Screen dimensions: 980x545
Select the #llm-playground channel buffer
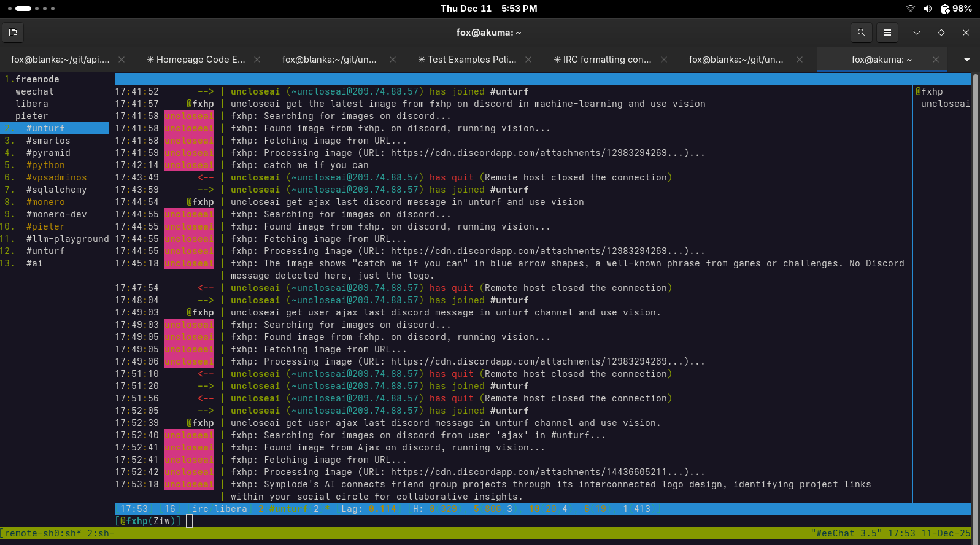pyautogui.click(x=67, y=239)
